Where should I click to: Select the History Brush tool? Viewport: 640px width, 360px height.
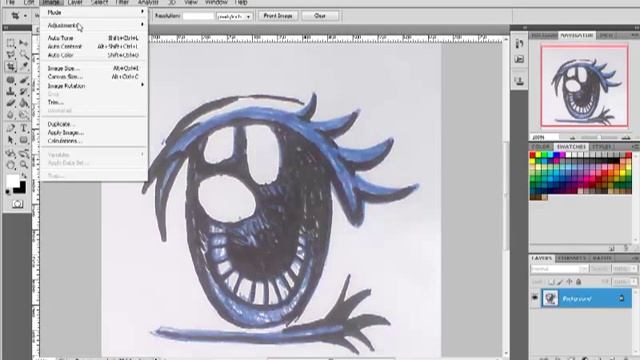24,91
